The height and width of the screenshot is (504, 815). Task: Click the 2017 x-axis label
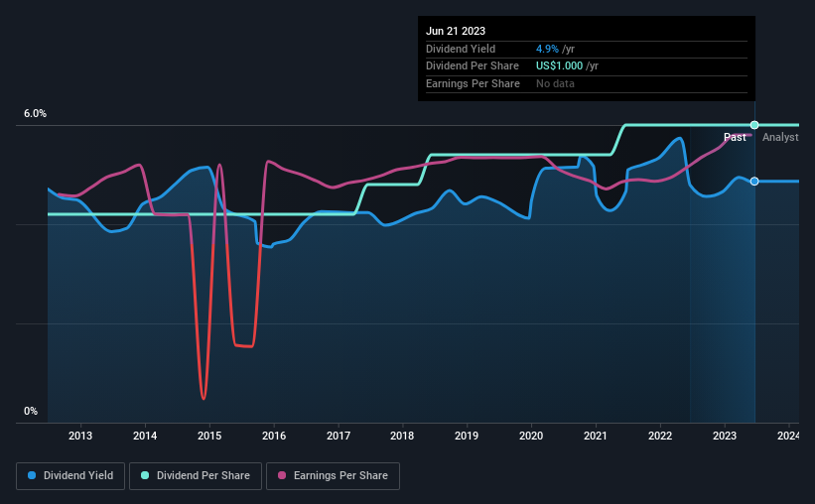[339, 436]
